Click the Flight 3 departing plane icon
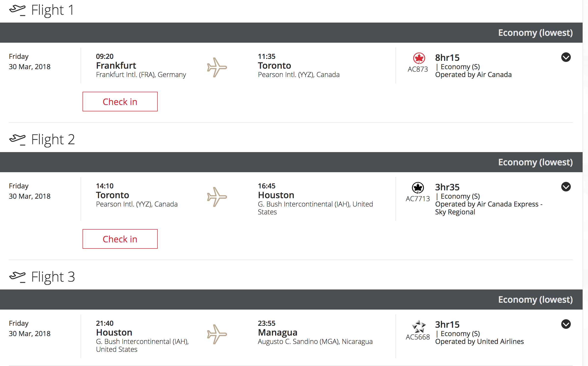 click(x=17, y=277)
